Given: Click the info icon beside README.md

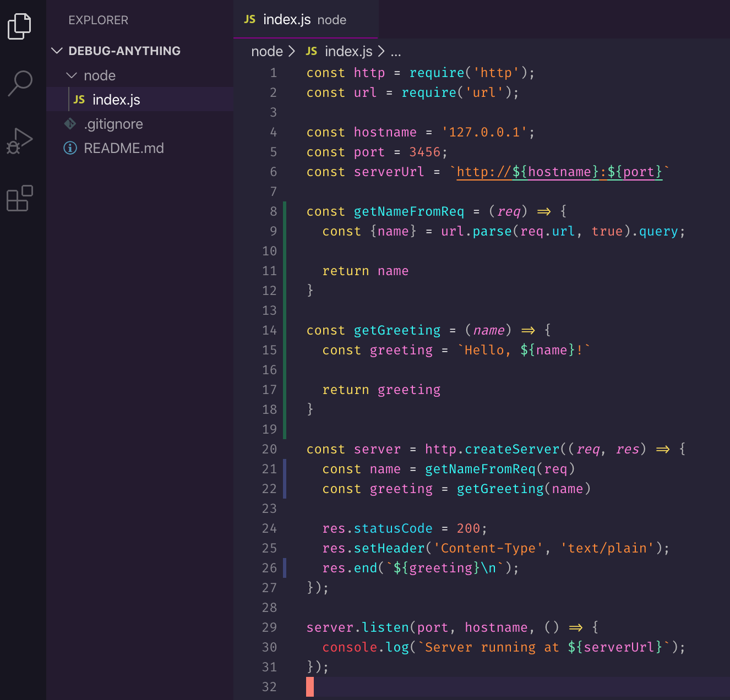Looking at the screenshot, I should click(69, 148).
